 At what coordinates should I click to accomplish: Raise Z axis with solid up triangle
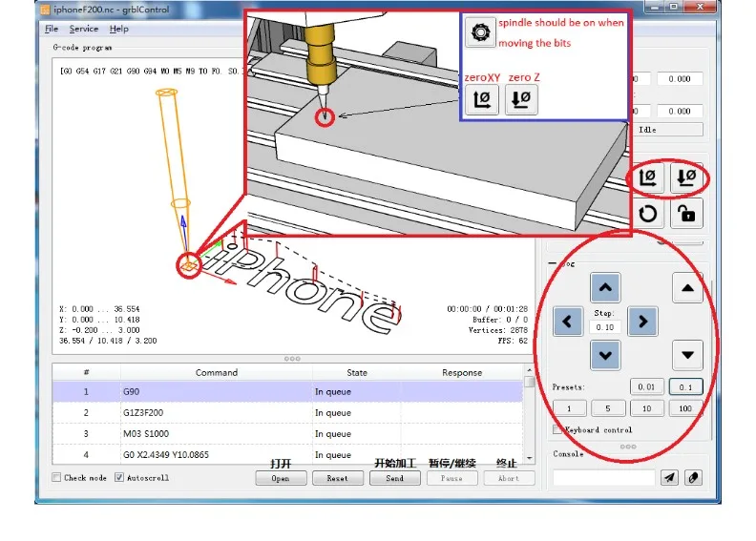tap(687, 288)
